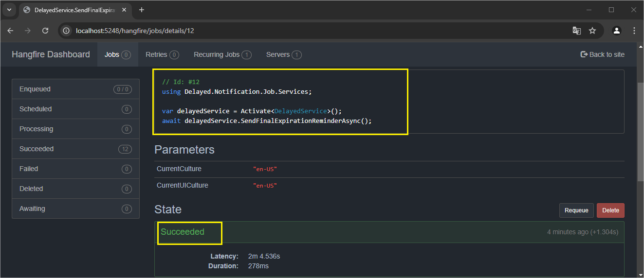Click the "// Id: #12" comment line
This screenshot has height=278, width=644.
point(181,82)
